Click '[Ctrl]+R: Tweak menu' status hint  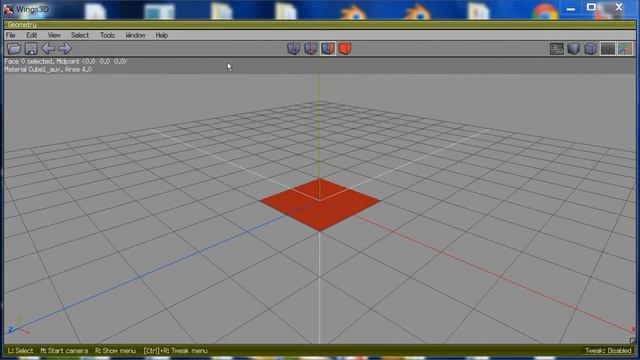[x=176, y=351]
